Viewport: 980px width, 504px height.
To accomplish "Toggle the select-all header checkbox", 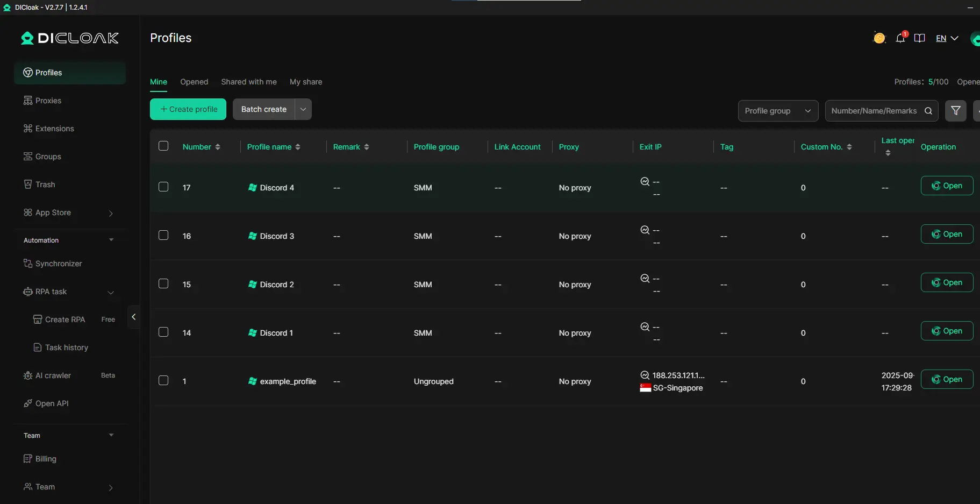I will coord(163,146).
